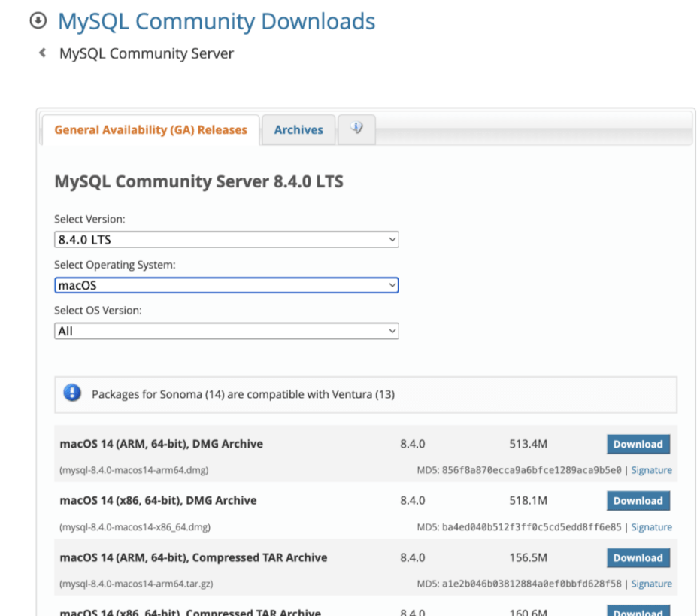Viewport: 697px width, 616px height.
Task: Open Signature link for ARM TAR package
Action: 651,584
